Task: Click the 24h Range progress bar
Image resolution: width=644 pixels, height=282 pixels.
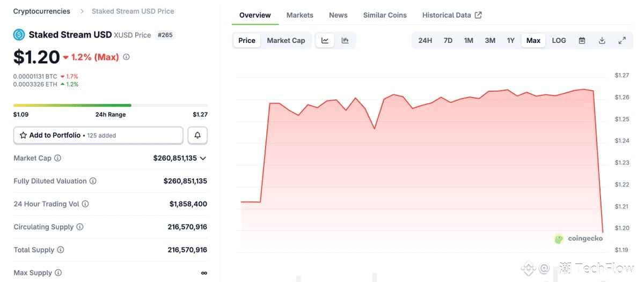Action: (110, 105)
